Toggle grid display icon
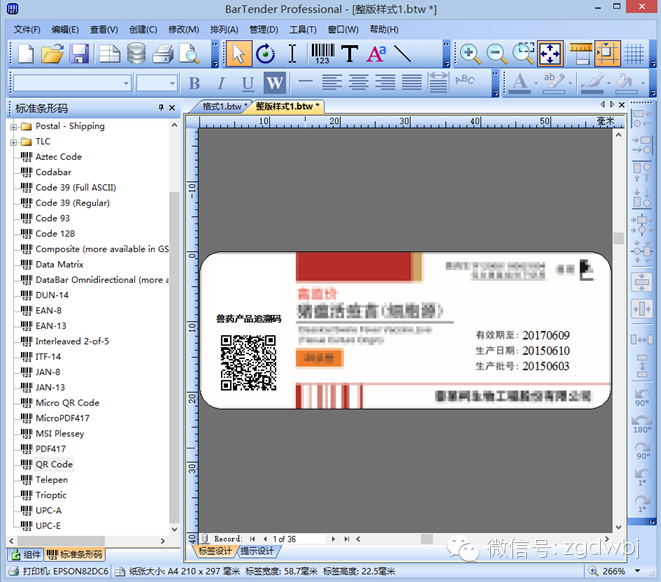661x582 pixels. [634, 54]
